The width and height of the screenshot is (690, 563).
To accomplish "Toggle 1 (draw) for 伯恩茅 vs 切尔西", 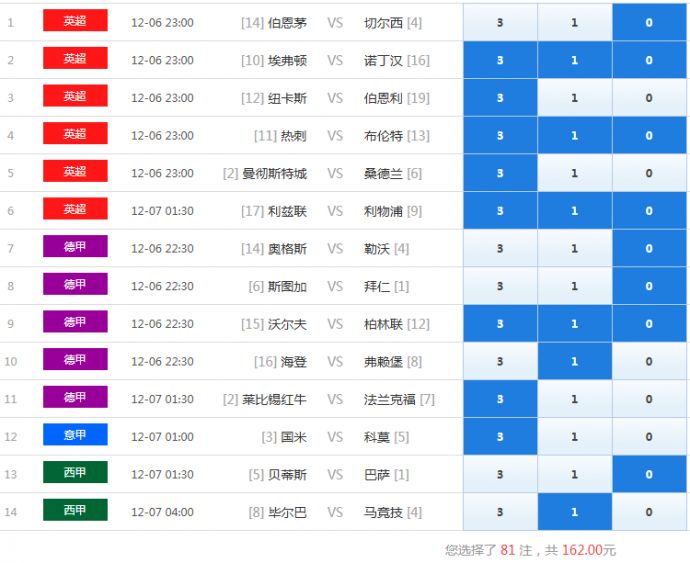I will point(575,22).
